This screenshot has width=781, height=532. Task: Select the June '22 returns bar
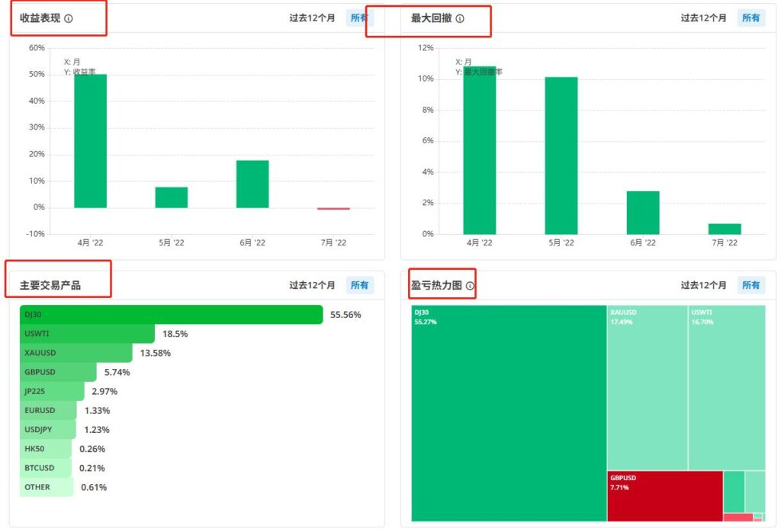click(252, 184)
